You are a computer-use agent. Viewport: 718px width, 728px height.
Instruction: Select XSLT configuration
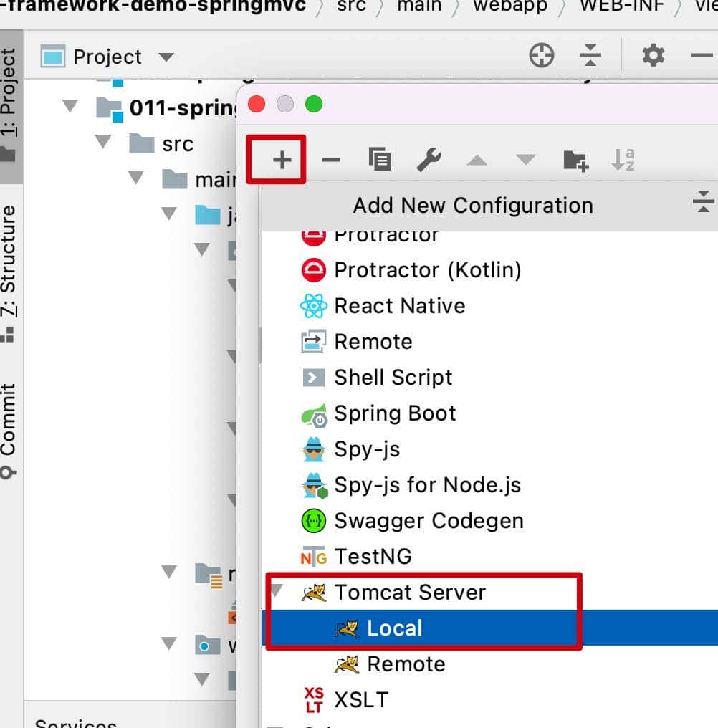tap(490, 699)
